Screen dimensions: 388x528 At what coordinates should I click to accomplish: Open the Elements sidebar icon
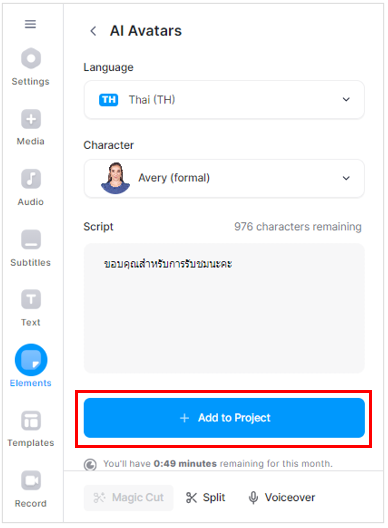(31, 360)
